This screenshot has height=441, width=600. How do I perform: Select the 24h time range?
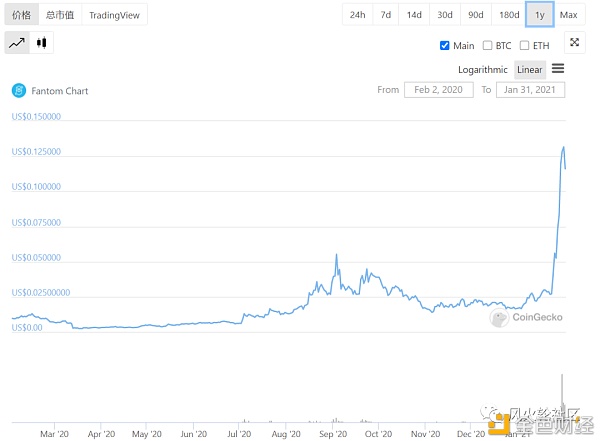(x=357, y=15)
